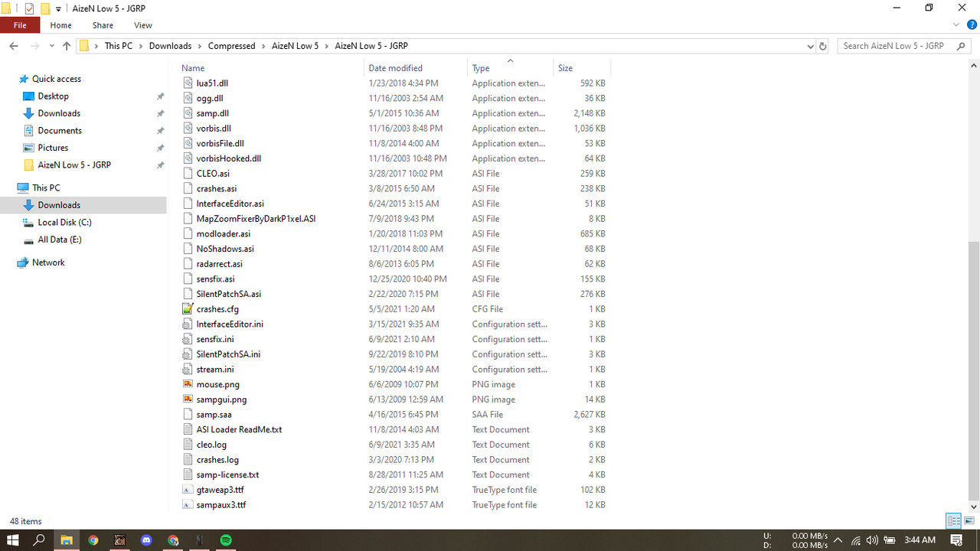Screen dimensions: 980x551
Task: Open Desktop in the navigation pane
Action: tap(53, 96)
